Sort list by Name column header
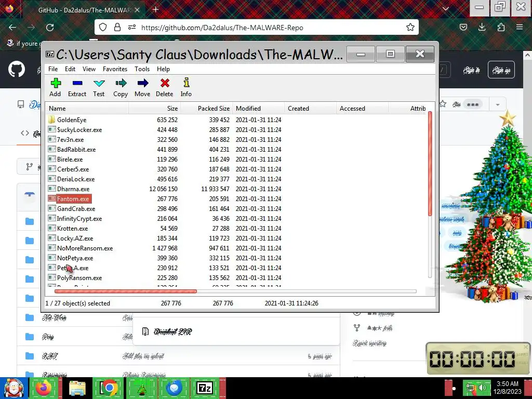The image size is (532, 399). [87, 109]
